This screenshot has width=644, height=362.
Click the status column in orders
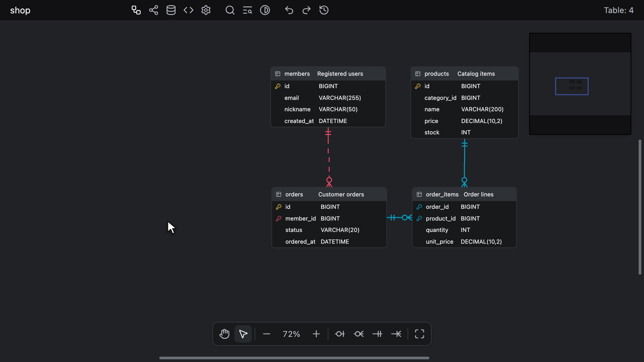point(329,230)
